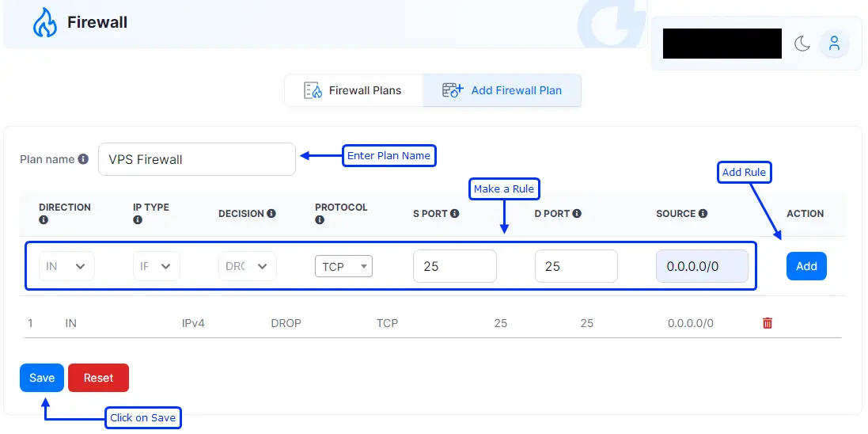868x434 pixels.
Task: Expand the IP Type dropdown
Action: (157, 266)
